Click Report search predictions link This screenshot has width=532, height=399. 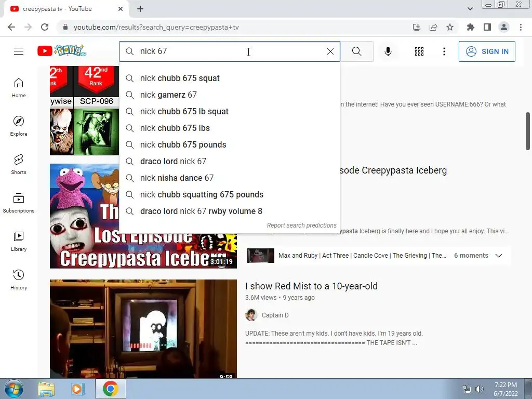301,225
